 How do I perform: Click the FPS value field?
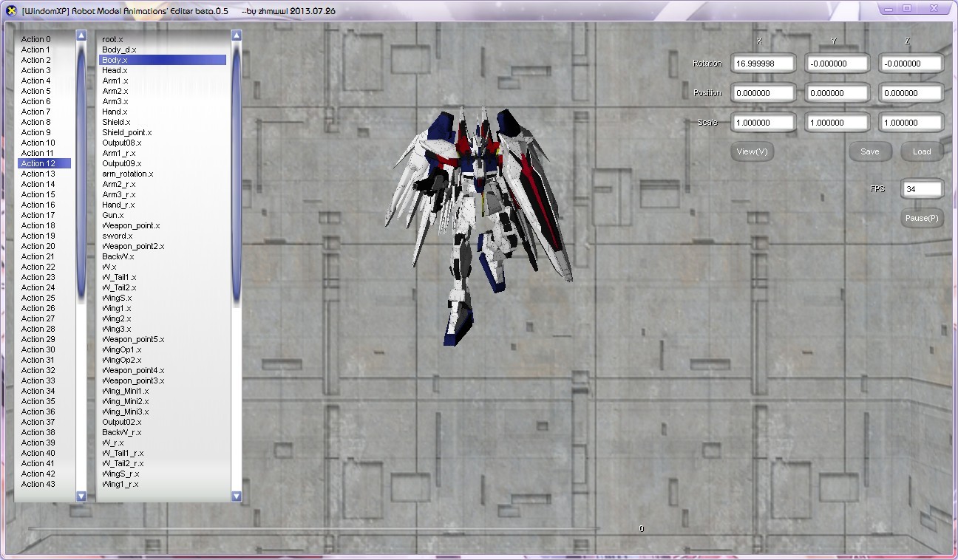923,189
